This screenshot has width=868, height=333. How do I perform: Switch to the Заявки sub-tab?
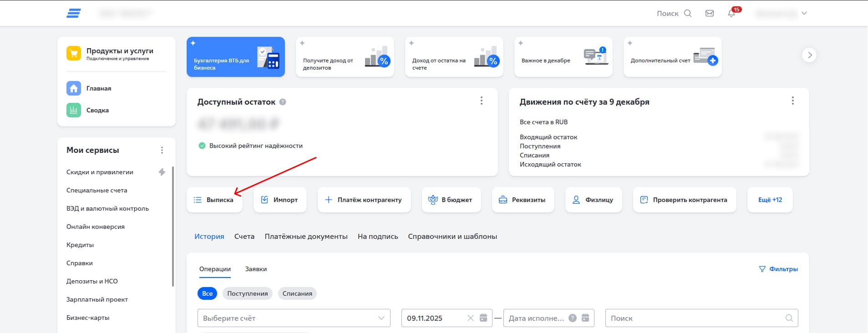[x=256, y=269]
